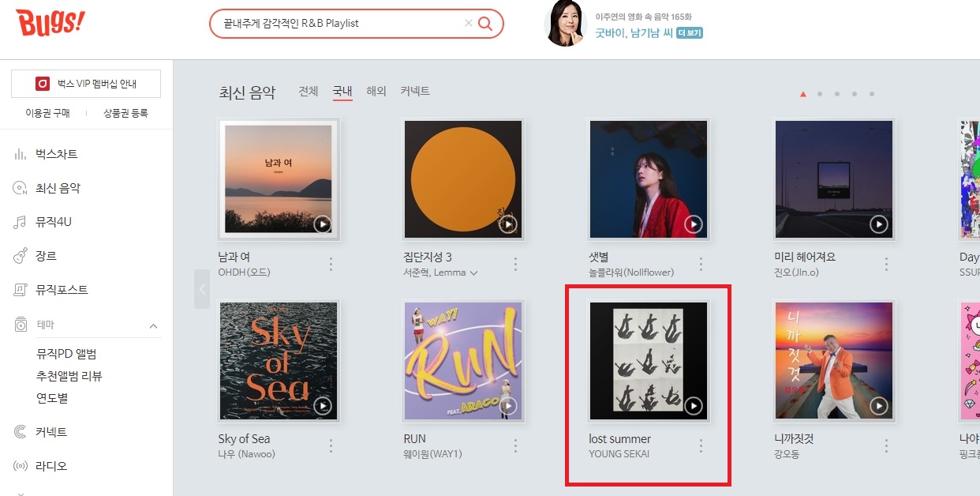Switch to the 해외 tab

point(376,92)
